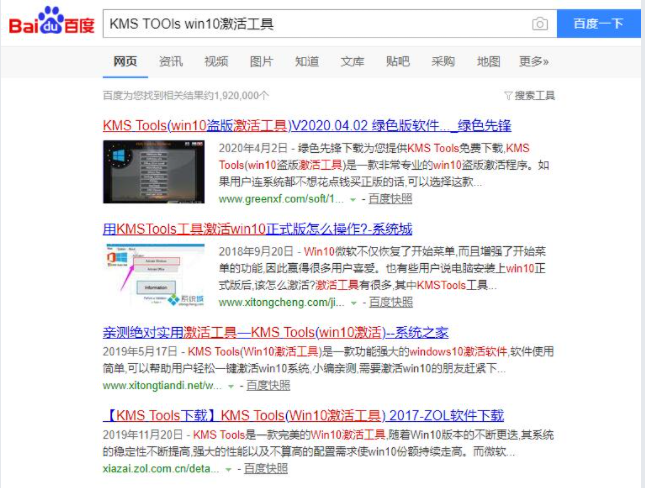Expand dropdown arrow beside www.greenxf.com URL
The height and width of the screenshot is (488, 645).
pos(352,199)
